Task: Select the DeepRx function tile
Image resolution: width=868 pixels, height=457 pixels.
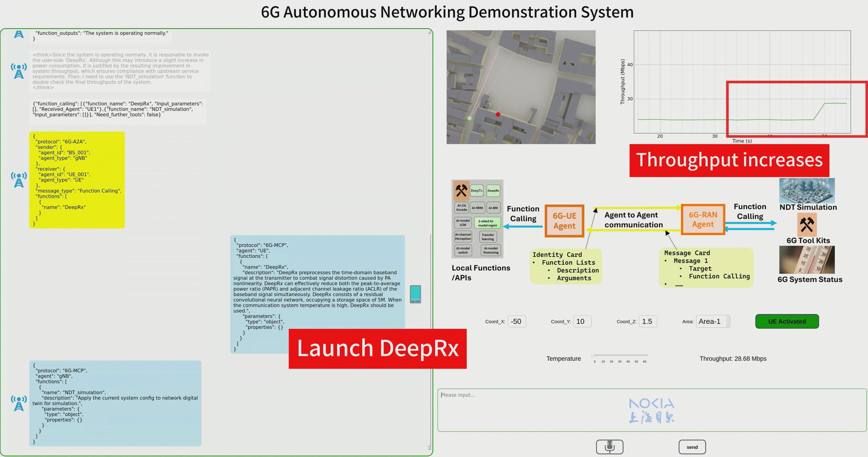Action: [493, 191]
